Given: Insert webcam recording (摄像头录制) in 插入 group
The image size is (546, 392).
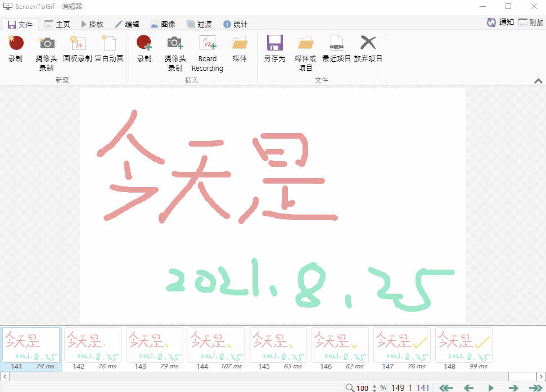Looking at the screenshot, I should 175,53.
